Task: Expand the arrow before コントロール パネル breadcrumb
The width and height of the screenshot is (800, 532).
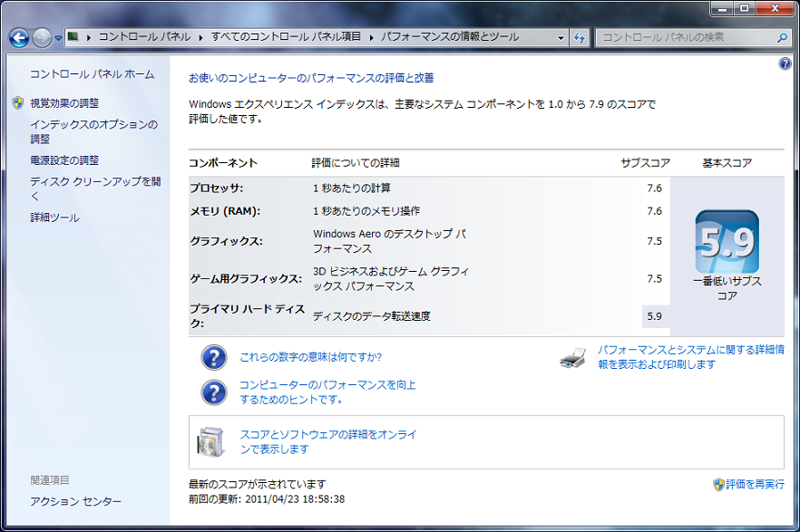Action: (x=88, y=37)
